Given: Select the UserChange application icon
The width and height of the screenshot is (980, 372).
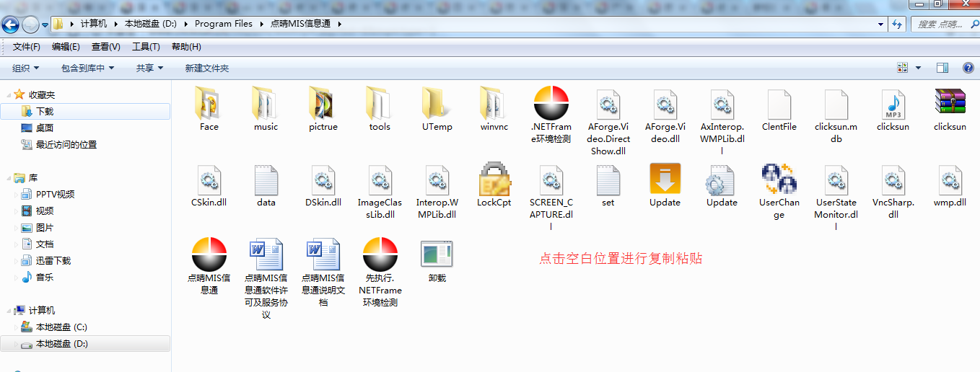Looking at the screenshot, I should pyautogui.click(x=779, y=180).
